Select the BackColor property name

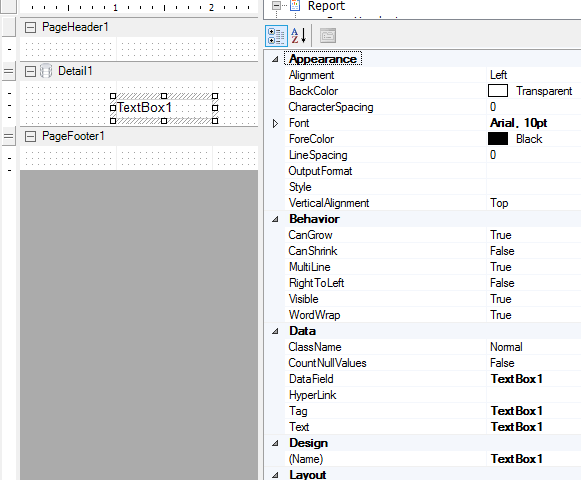313,91
